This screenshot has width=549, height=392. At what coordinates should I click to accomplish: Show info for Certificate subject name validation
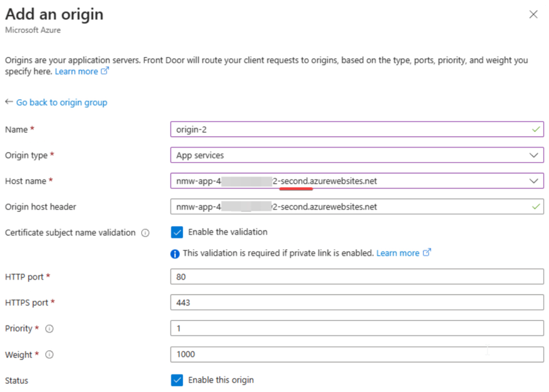[145, 233]
